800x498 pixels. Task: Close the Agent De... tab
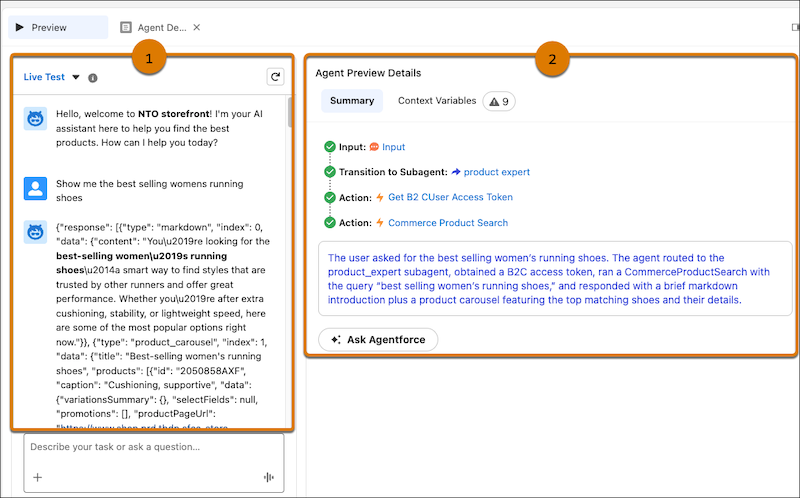coord(196,28)
